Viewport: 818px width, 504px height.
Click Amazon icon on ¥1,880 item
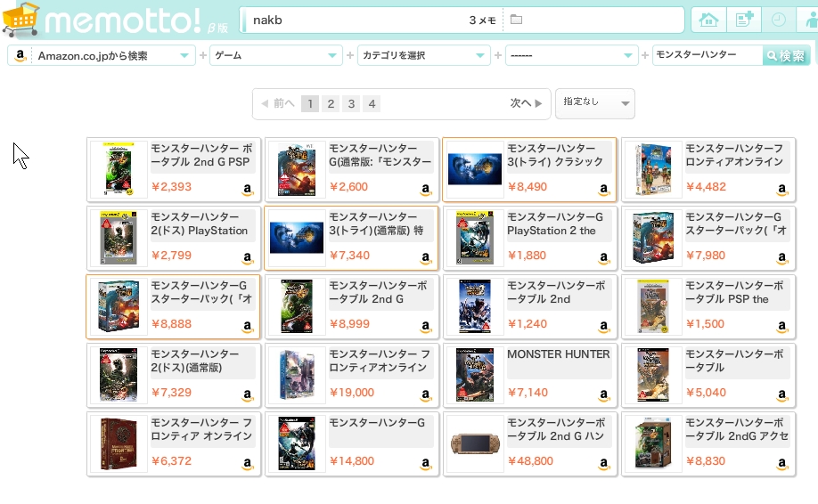(604, 258)
